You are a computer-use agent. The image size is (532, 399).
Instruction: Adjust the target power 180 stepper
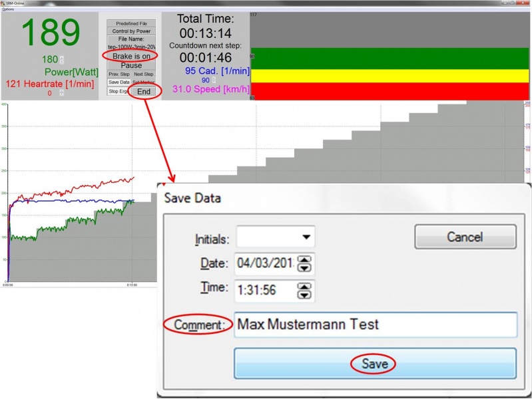click(x=62, y=60)
